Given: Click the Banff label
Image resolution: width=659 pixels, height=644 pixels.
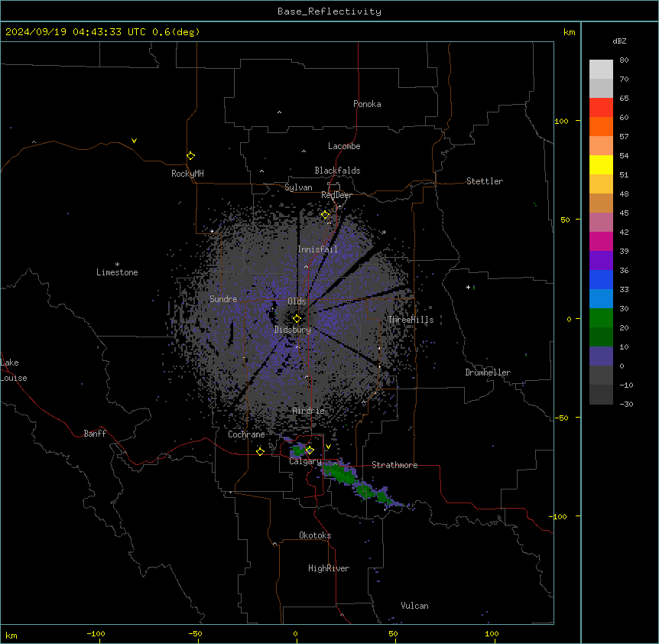Looking at the screenshot, I should click(x=95, y=434).
